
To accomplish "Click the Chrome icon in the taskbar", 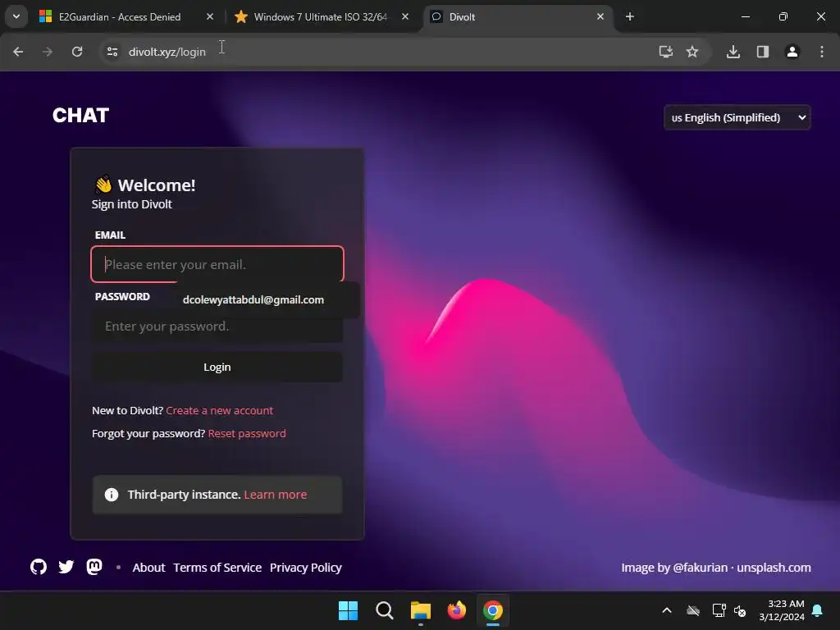I will coord(493,610).
